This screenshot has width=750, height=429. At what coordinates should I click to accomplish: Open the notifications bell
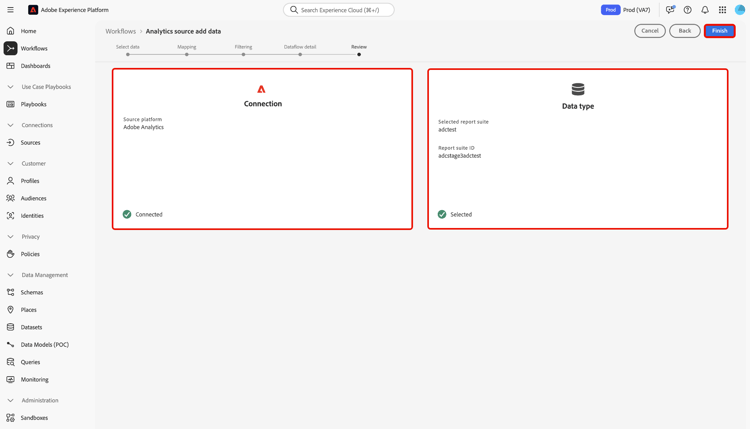point(705,10)
